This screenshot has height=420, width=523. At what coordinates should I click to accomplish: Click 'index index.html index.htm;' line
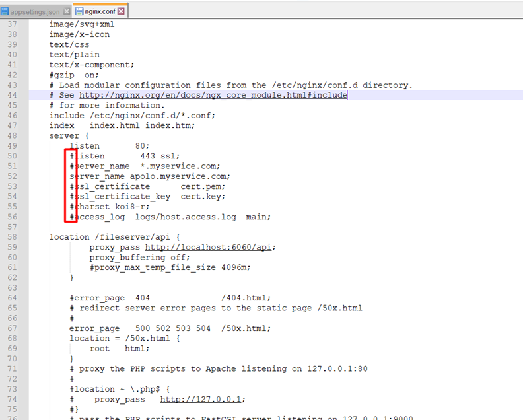point(122,125)
